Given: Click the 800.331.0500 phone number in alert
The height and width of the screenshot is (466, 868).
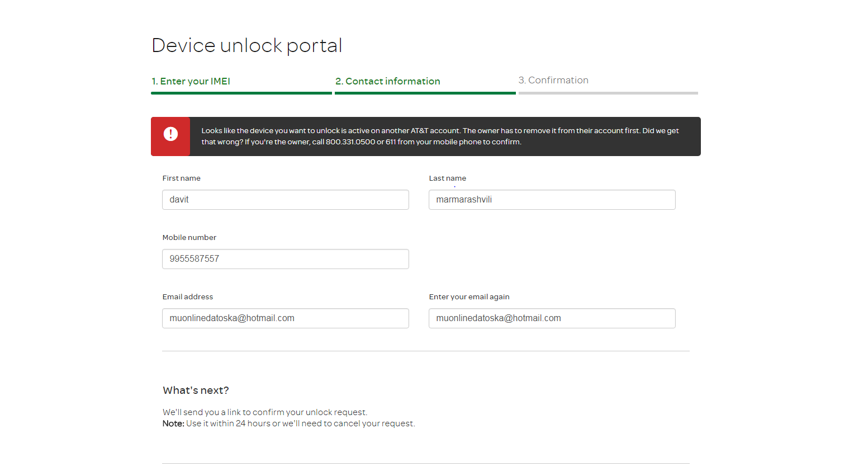Looking at the screenshot, I should click(x=350, y=142).
